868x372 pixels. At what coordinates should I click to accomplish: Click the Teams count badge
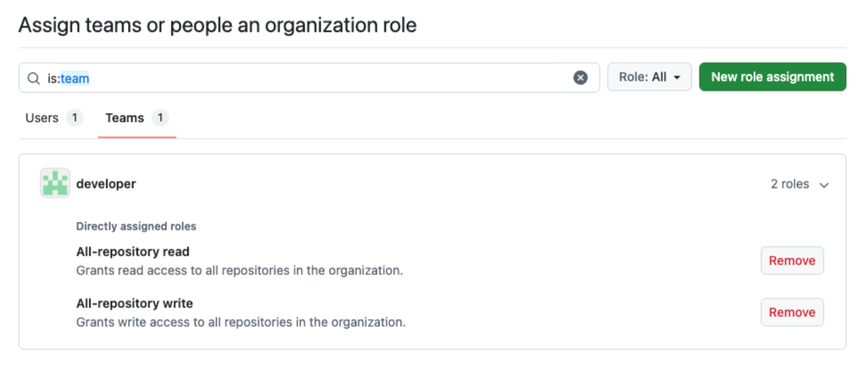click(160, 118)
